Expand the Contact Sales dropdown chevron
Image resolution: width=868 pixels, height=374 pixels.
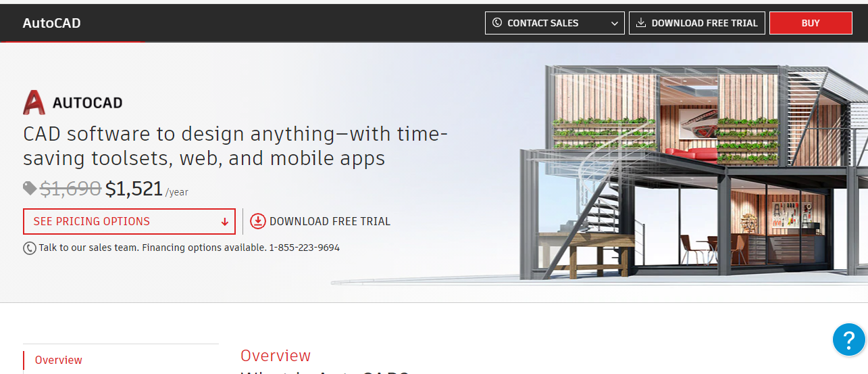(x=615, y=24)
